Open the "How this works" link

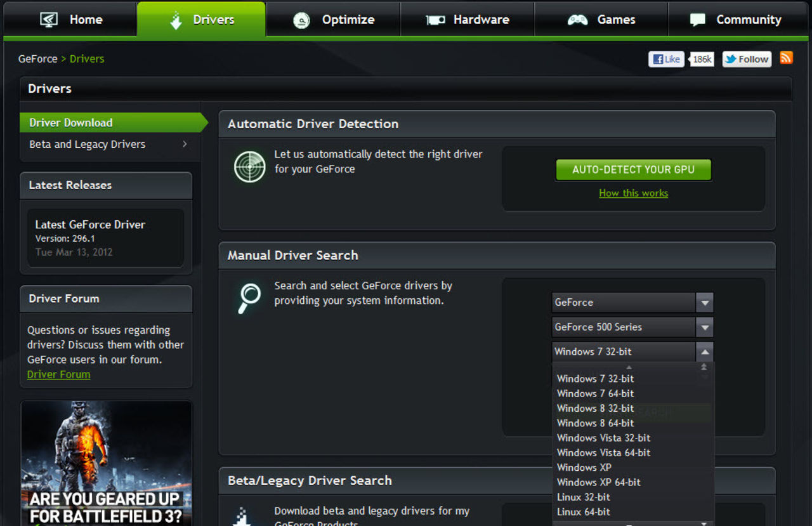click(x=633, y=193)
